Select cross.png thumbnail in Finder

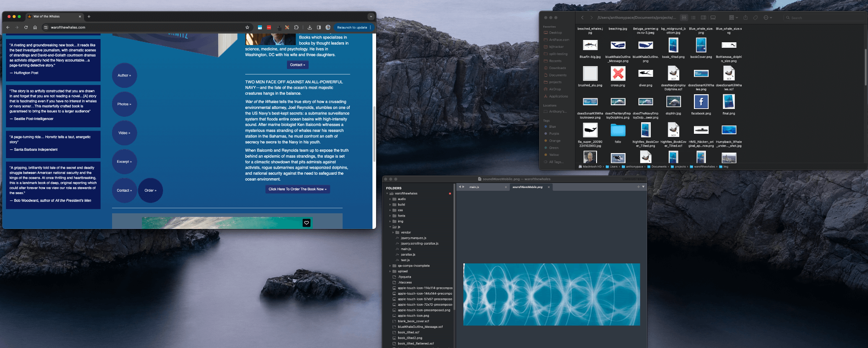pos(618,74)
